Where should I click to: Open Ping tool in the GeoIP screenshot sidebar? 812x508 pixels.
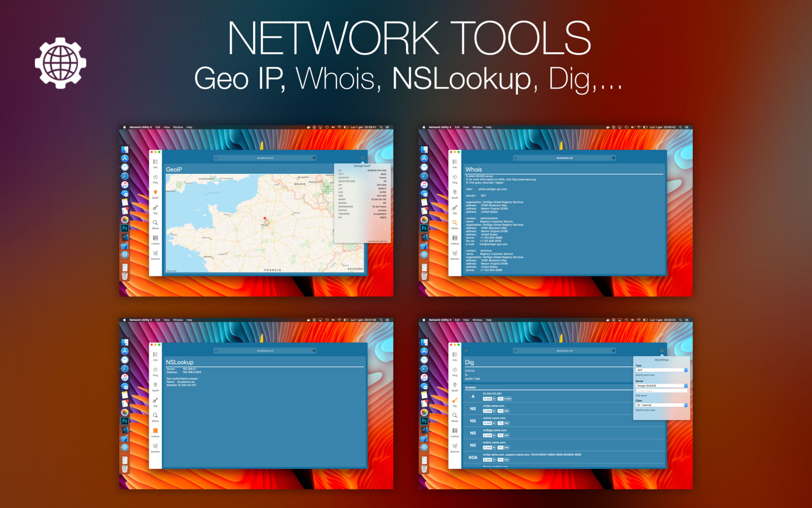coord(155,177)
